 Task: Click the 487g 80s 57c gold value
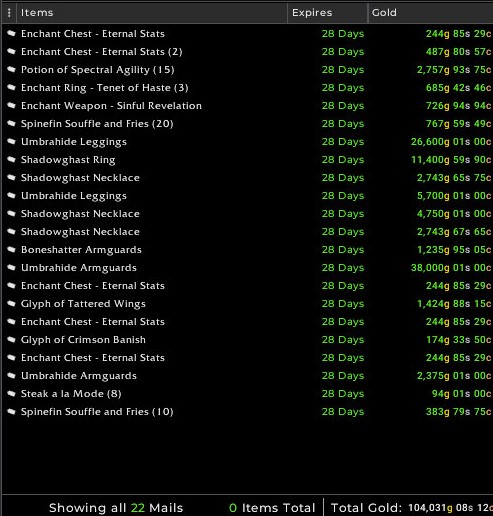(x=458, y=52)
